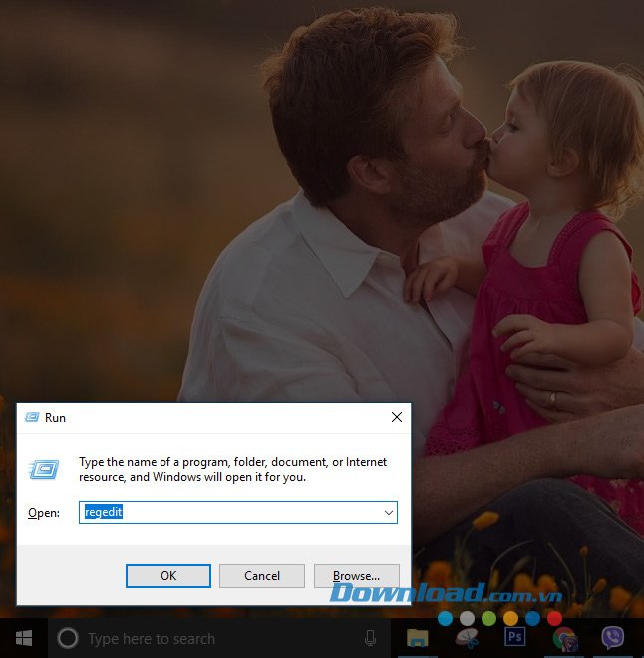Open the taskbar app left of Photoshop
The width and height of the screenshot is (644, 658).
point(467,638)
